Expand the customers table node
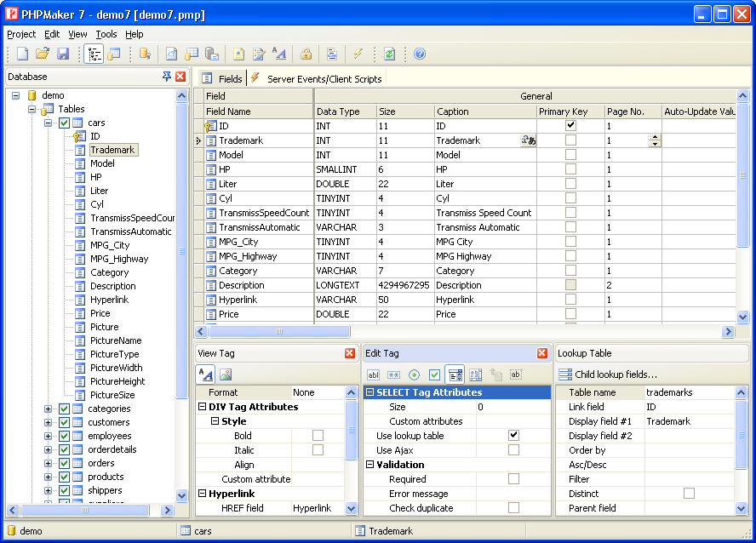The width and height of the screenshot is (756, 543). pyautogui.click(x=49, y=423)
